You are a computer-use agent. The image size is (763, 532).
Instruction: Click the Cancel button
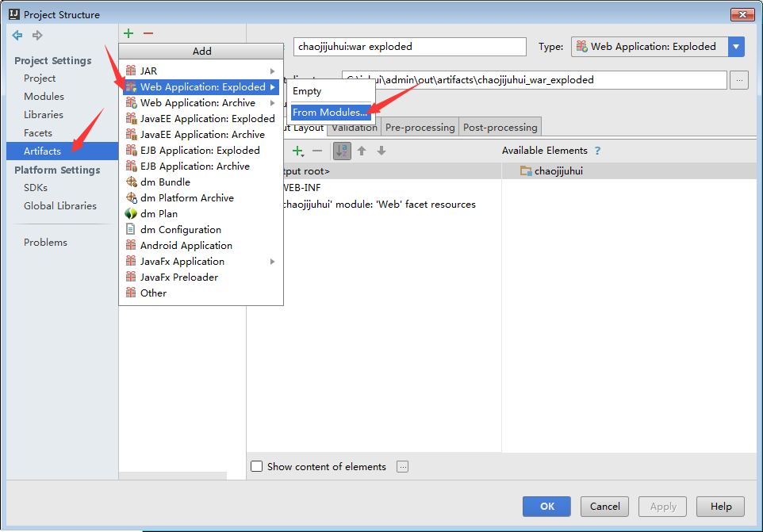click(604, 506)
